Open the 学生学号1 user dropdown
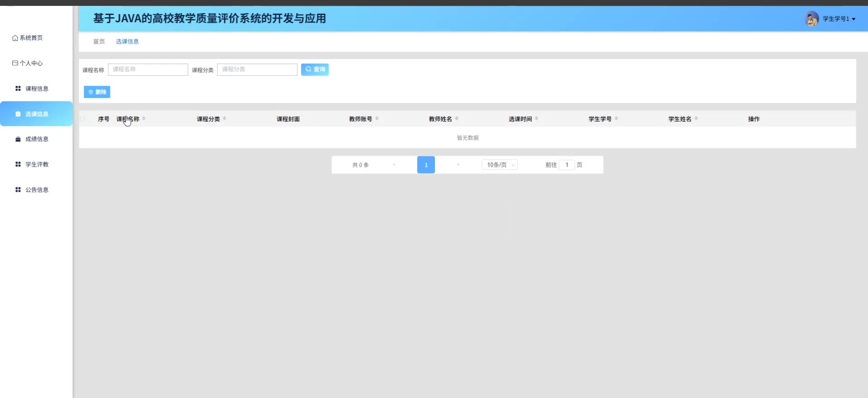 pyautogui.click(x=839, y=19)
